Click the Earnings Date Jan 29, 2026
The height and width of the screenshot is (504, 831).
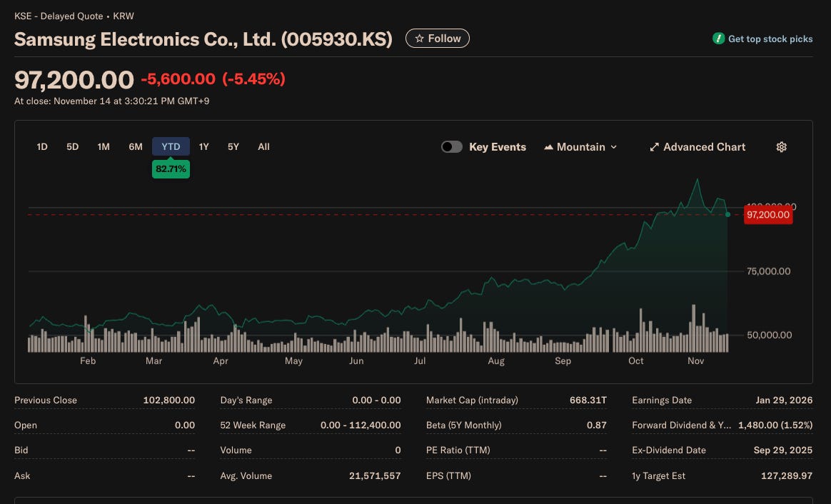(x=784, y=400)
